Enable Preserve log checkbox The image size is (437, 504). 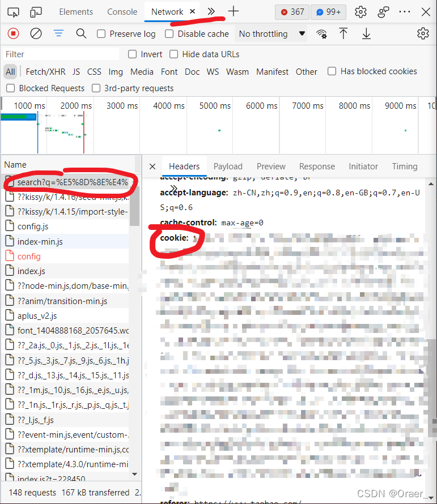pos(101,34)
